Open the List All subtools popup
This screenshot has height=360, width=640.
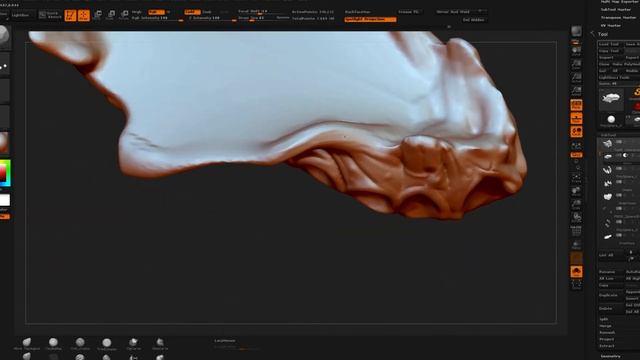tap(611, 255)
